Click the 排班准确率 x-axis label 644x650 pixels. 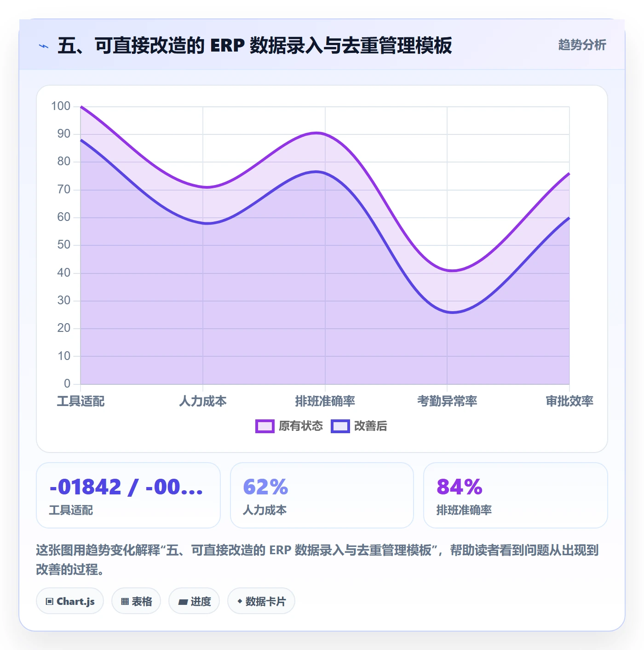pyautogui.click(x=325, y=401)
